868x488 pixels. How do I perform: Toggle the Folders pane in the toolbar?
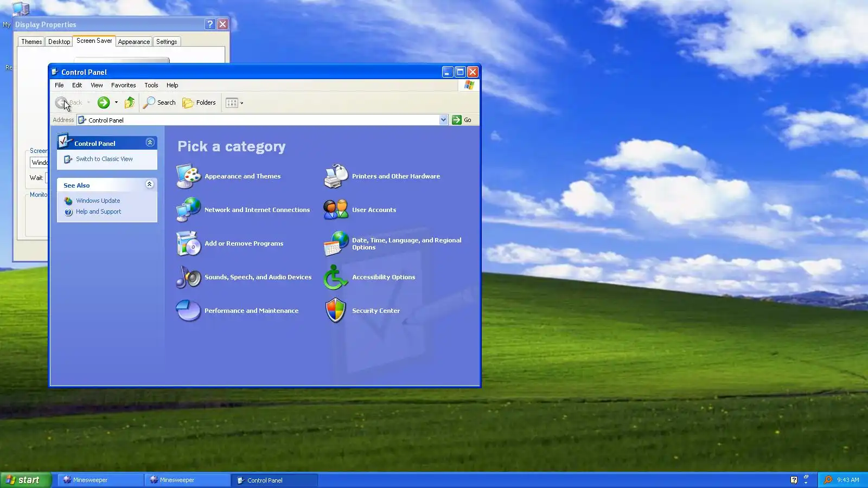199,102
